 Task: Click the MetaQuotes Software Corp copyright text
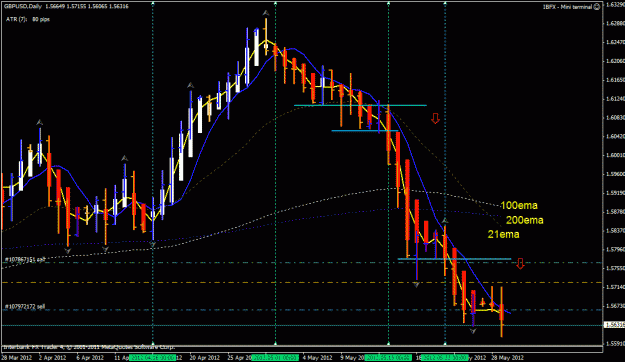tap(88, 347)
